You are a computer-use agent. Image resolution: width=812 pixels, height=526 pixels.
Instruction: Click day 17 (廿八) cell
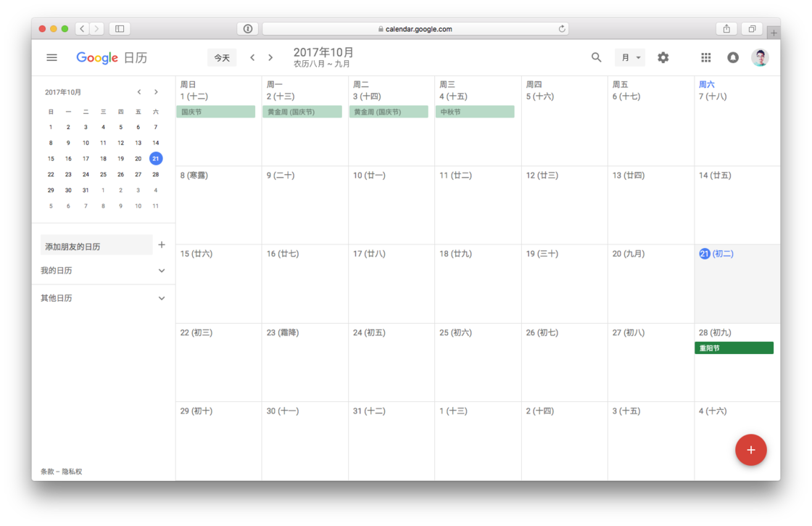tap(391, 284)
